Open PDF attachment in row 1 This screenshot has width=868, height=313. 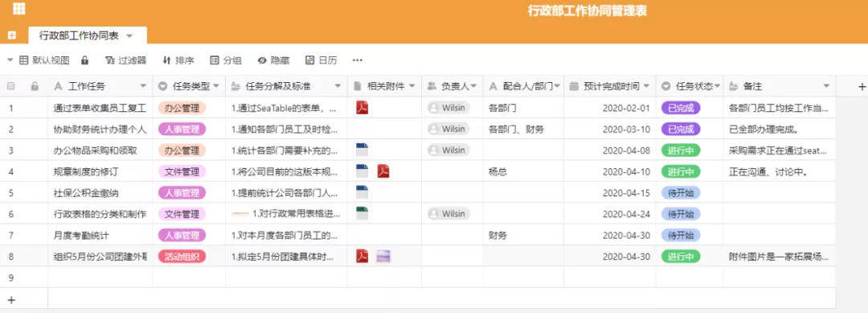click(x=362, y=108)
